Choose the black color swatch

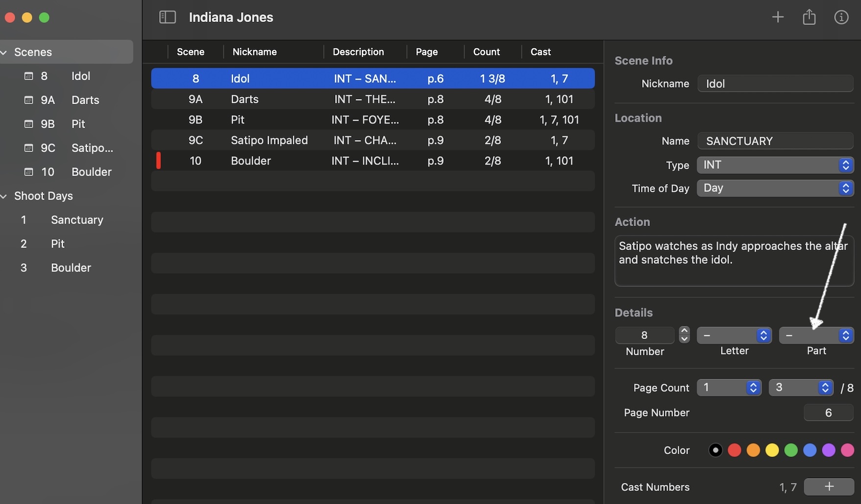pos(716,450)
